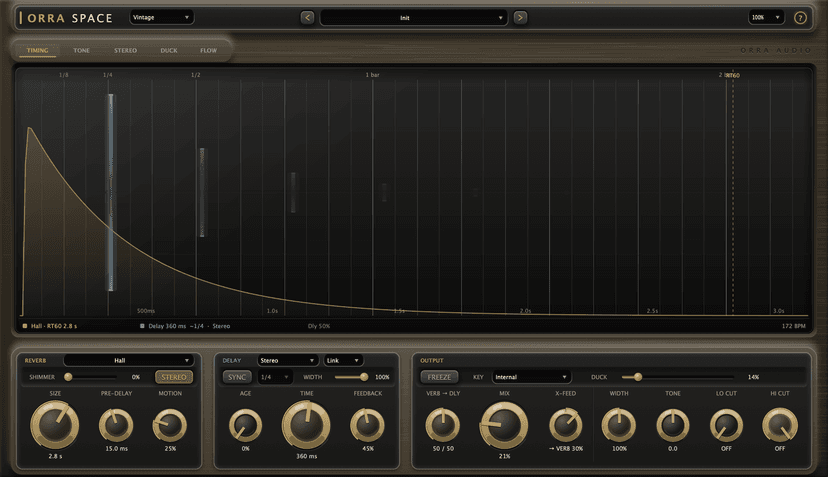Click the X-Feed knob
828x477 pixels.
[566, 425]
